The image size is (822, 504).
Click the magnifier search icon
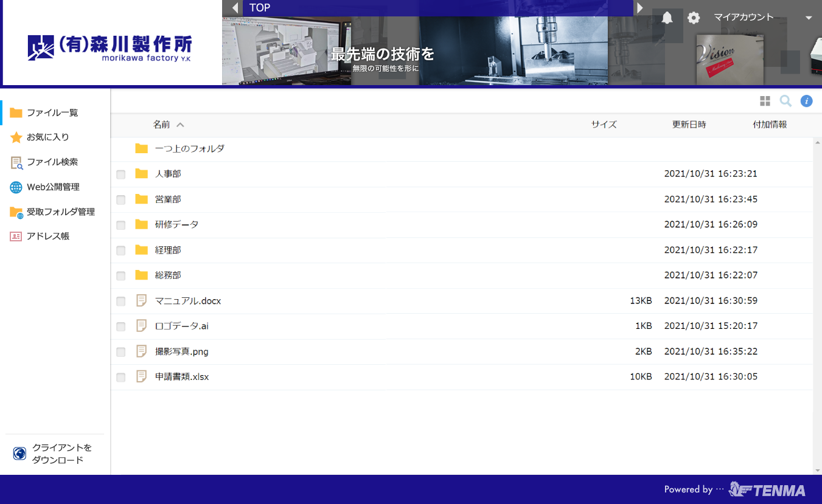(x=785, y=101)
